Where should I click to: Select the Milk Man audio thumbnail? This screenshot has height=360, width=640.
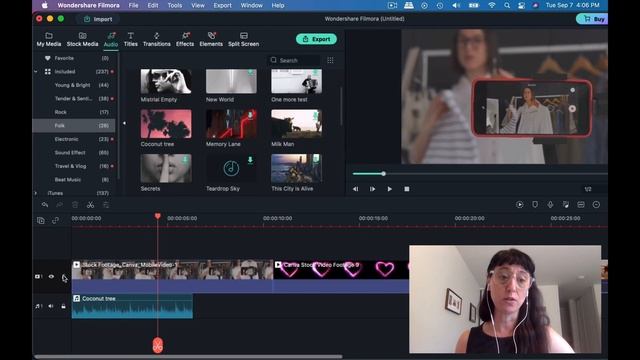297,124
